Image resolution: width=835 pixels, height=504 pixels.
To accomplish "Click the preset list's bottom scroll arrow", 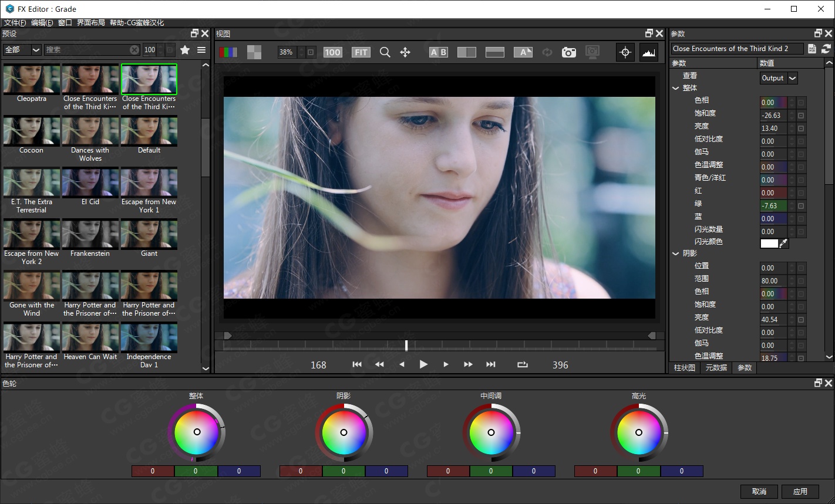I will coord(206,368).
